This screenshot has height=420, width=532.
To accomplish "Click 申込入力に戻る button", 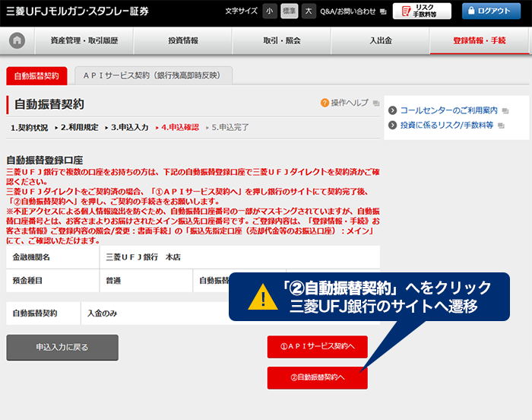I will coord(62,347).
